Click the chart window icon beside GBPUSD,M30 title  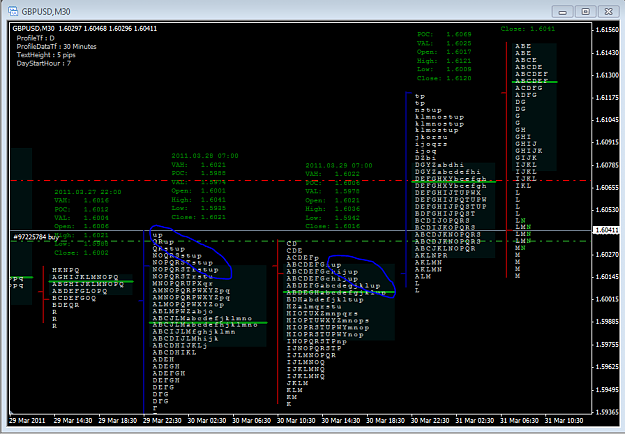coord(13,11)
